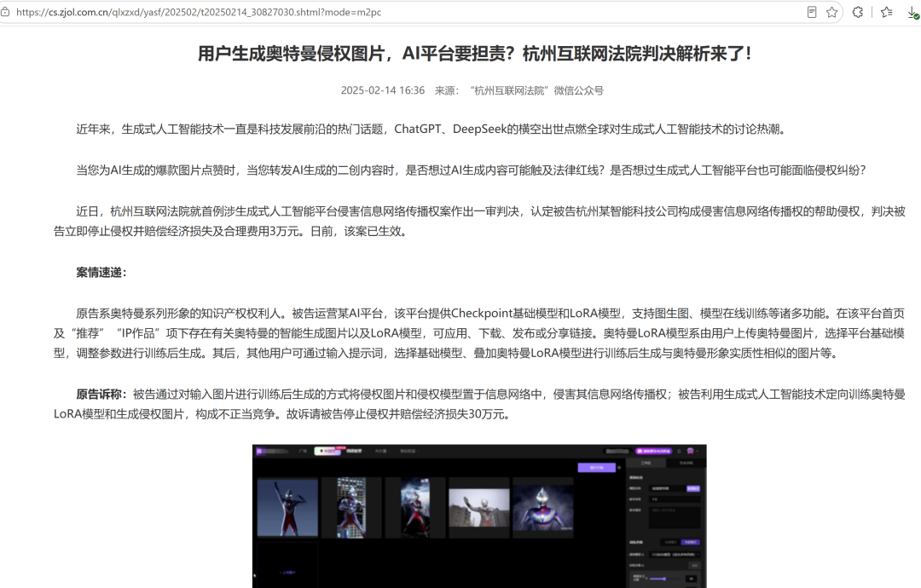
Task: Click the words ChatGPT、DeepSeek in first paragraph
Action: pos(450,129)
